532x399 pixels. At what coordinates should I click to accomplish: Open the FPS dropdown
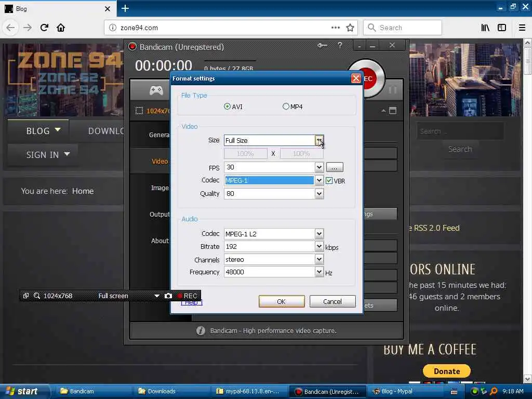pos(319,167)
